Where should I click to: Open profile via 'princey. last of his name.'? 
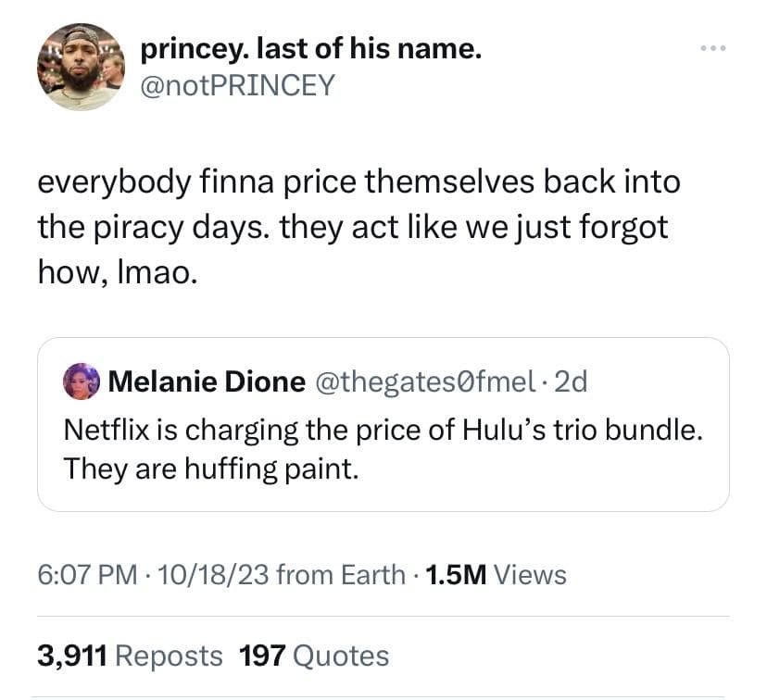click(x=310, y=49)
